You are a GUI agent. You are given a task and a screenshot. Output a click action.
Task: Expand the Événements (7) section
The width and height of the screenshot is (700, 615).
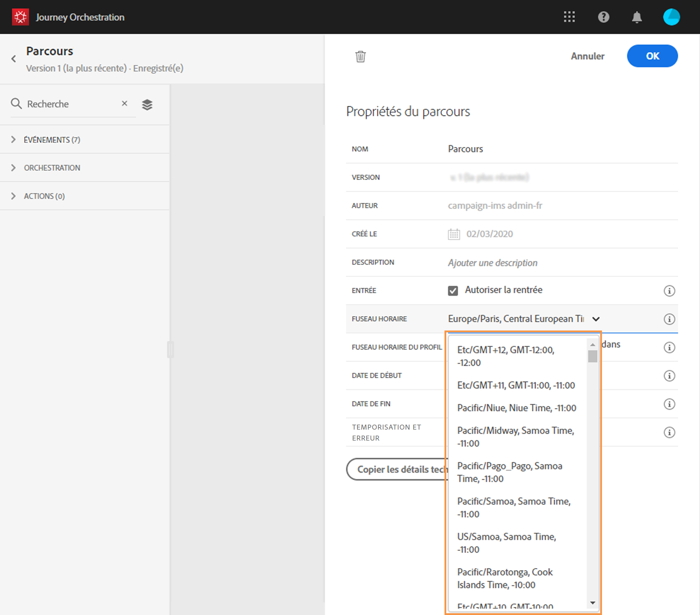pos(13,139)
